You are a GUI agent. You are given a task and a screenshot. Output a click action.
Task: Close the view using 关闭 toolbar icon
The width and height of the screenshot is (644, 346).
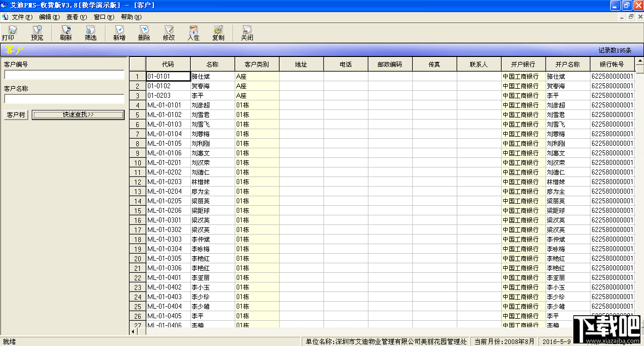click(247, 33)
